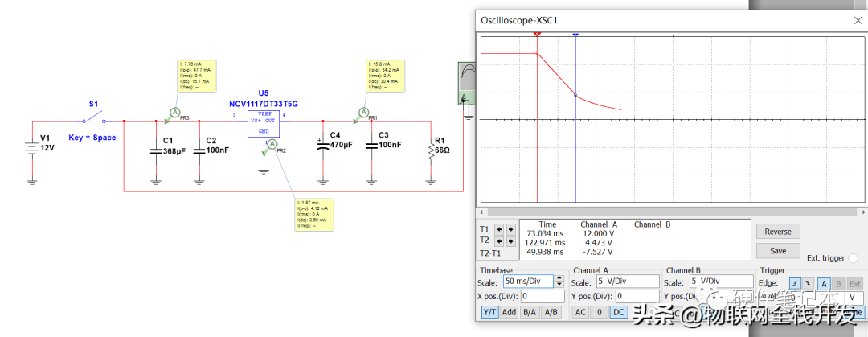The height and width of the screenshot is (337, 868).
Task: Click the Save button
Action: 778,251
